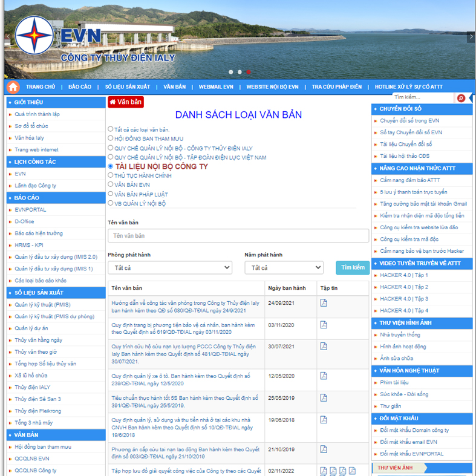
Task: Open TRA CỨU PHÁP ĐIỂN menu item
Action: click(337, 87)
